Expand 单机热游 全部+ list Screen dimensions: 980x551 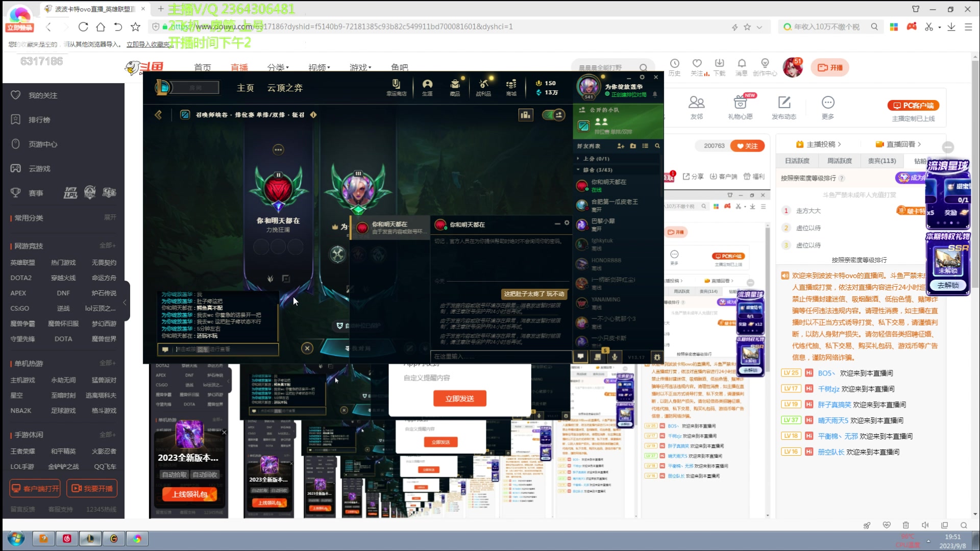(x=108, y=363)
